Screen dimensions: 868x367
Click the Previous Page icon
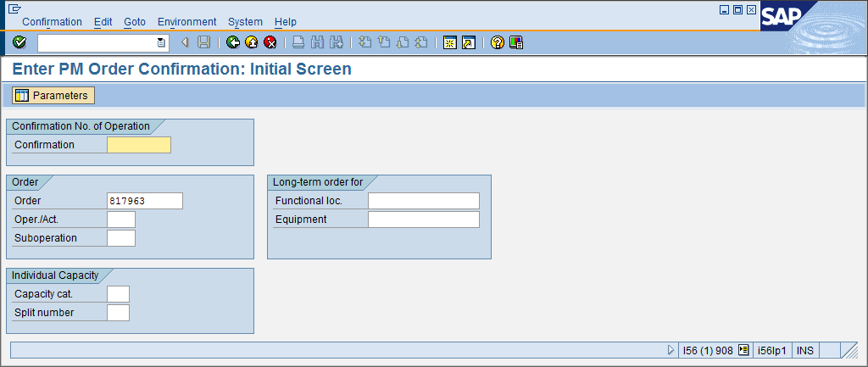384,42
